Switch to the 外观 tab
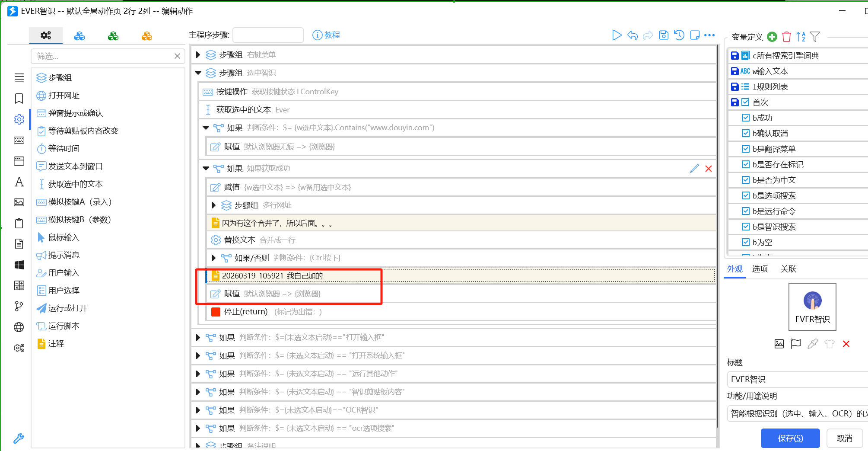 [x=734, y=269]
